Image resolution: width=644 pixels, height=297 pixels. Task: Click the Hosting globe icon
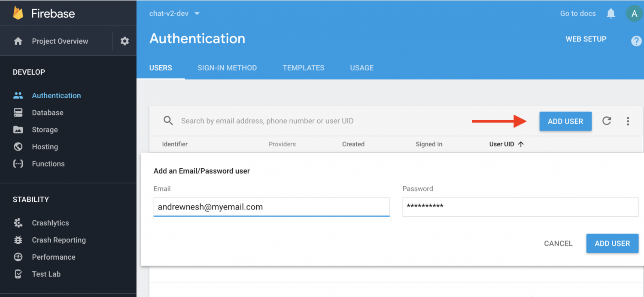tap(18, 147)
